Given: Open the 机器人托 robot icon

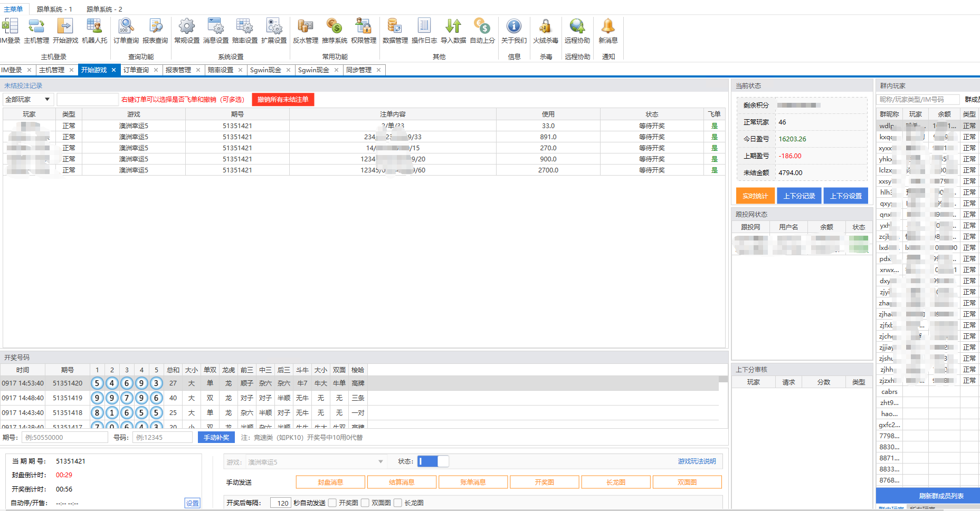Looking at the screenshot, I should click(x=94, y=31).
